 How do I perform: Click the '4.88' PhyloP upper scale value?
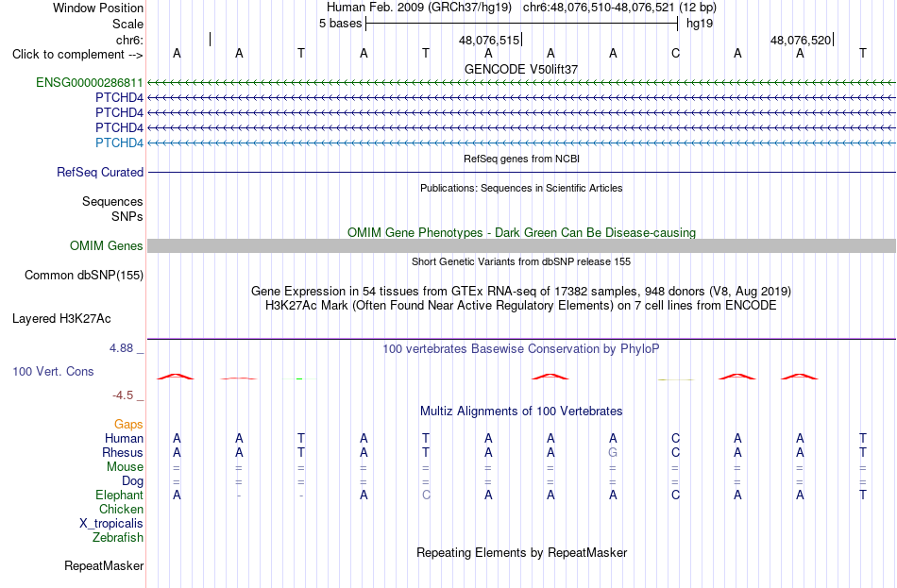click(121, 347)
